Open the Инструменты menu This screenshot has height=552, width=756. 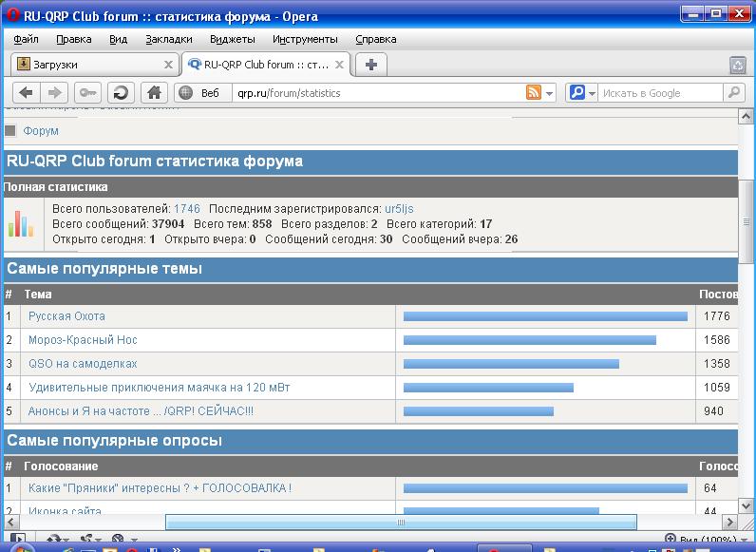coord(305,39)
